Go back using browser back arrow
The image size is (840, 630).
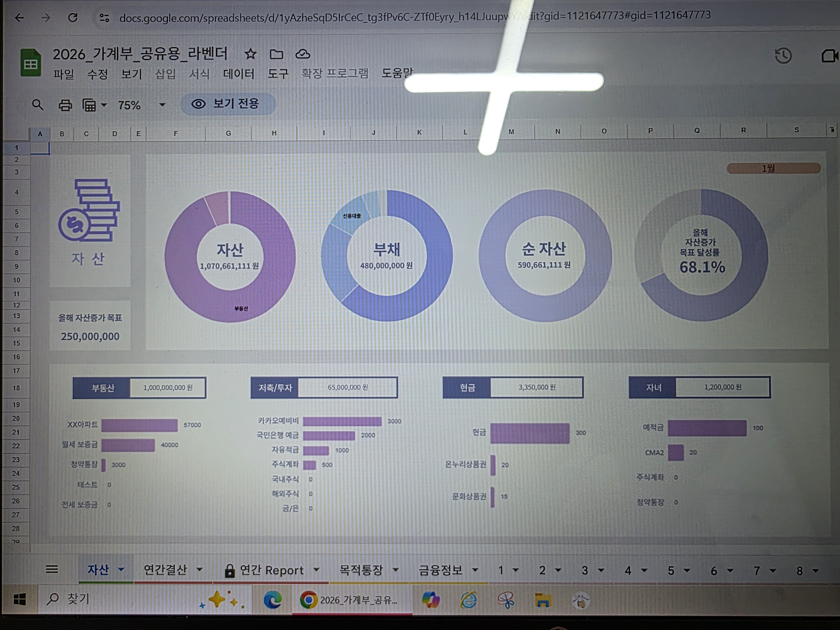[19, 17]
